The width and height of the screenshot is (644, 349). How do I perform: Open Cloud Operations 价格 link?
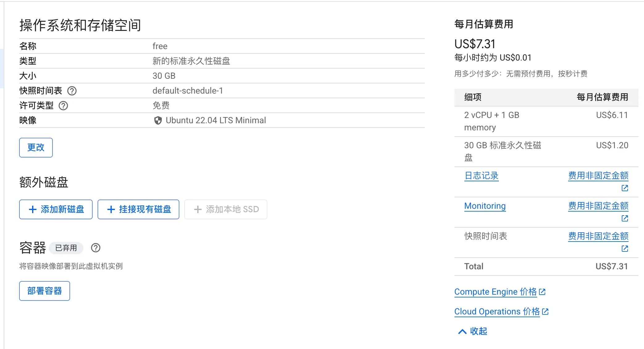(497, 312)
